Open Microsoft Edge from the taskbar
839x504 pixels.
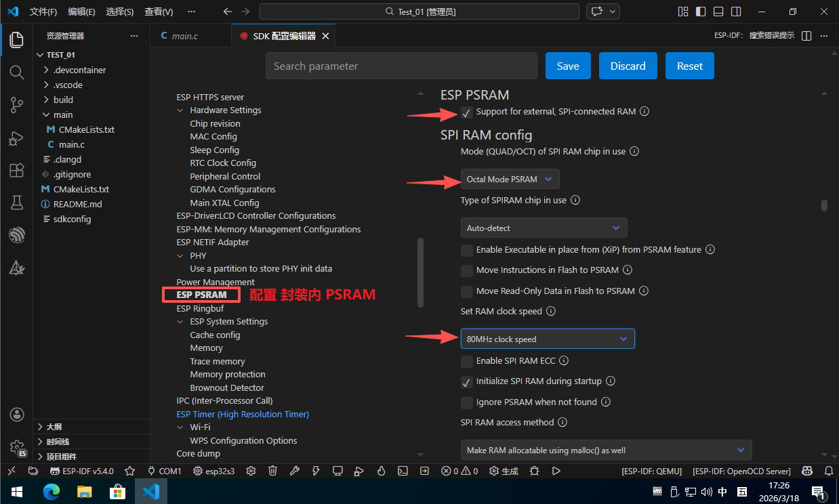pos(52,491)
